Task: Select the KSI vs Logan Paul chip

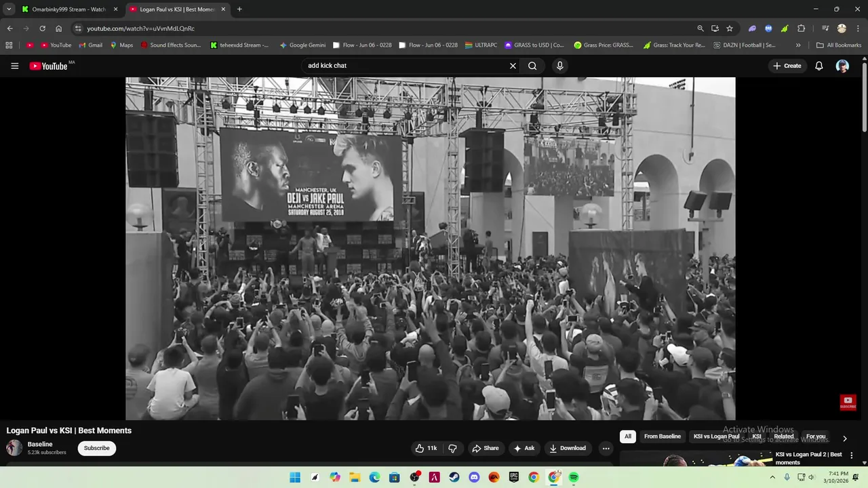Action: (716, 436)
